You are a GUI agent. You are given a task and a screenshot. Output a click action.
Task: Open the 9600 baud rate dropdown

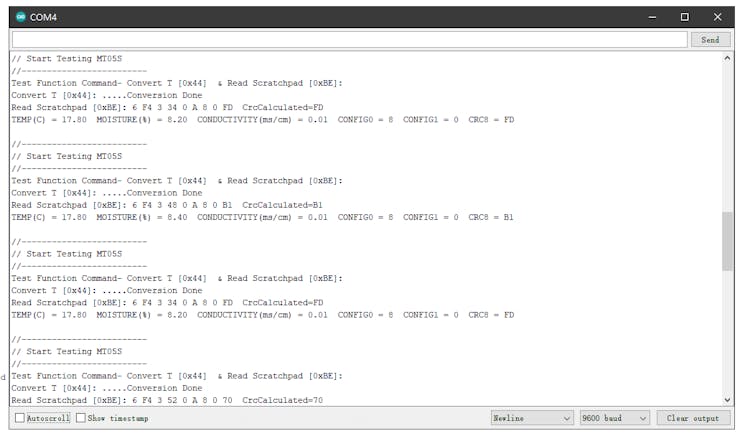pyautogui.click(x=614, y=418)
